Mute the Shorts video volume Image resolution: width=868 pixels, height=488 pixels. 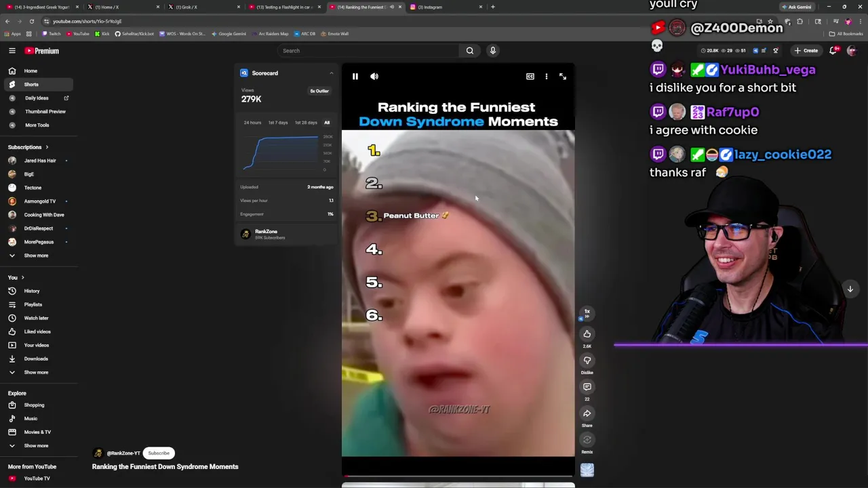pos(374,77)
